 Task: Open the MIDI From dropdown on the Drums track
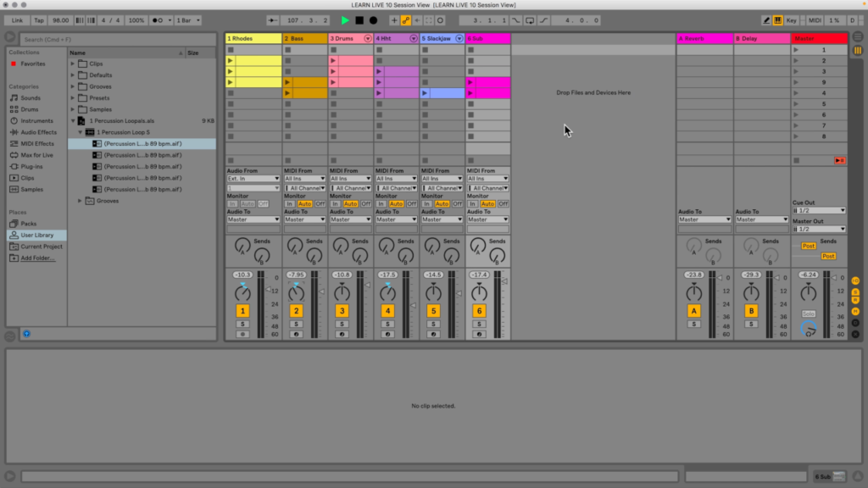[x=351, y=179]
